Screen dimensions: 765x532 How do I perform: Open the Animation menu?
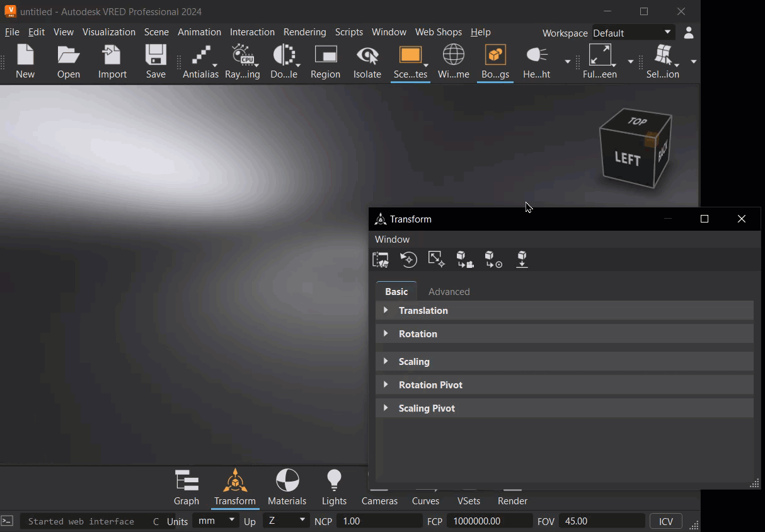pyautogui.click(x=199, y=32)
